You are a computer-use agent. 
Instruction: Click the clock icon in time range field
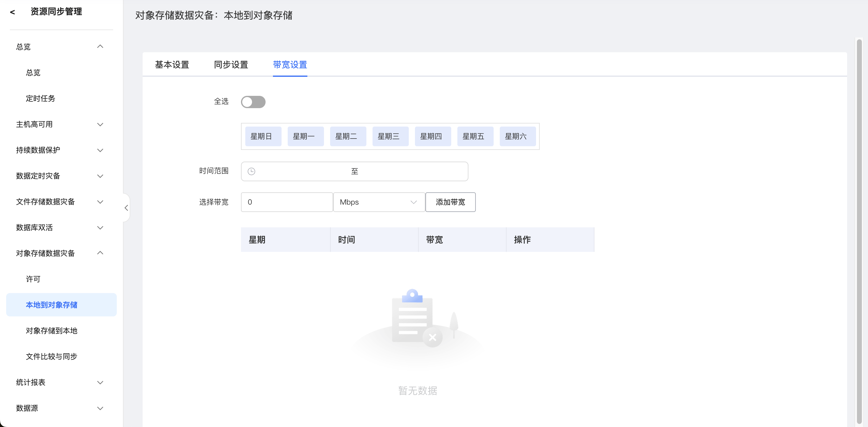click(251, 171)
